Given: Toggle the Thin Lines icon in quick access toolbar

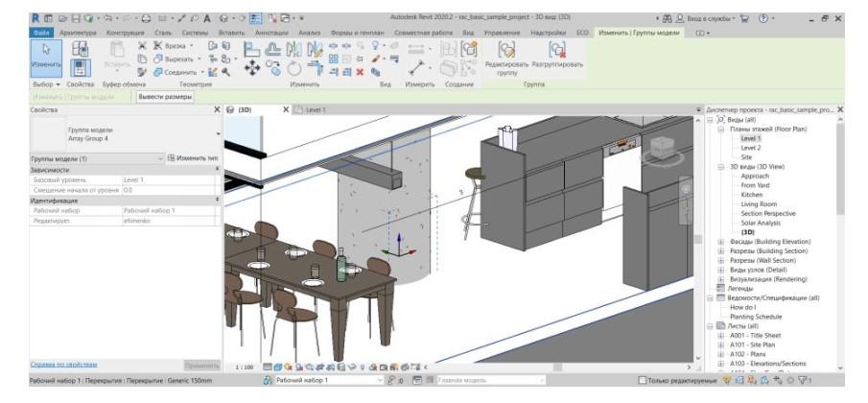Looking at the screenshot, I should click(x=255, y=18).
